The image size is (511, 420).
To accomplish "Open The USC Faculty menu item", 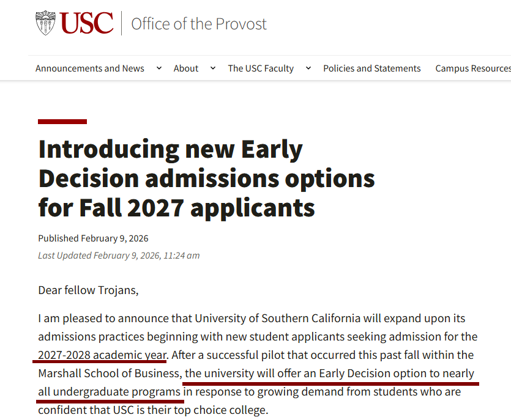I will 261,68.
